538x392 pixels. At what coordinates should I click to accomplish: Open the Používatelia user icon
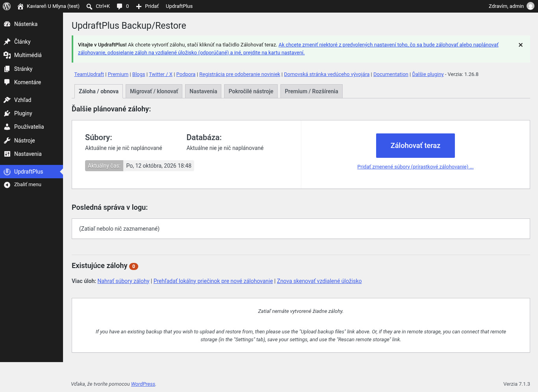point(7,127)
